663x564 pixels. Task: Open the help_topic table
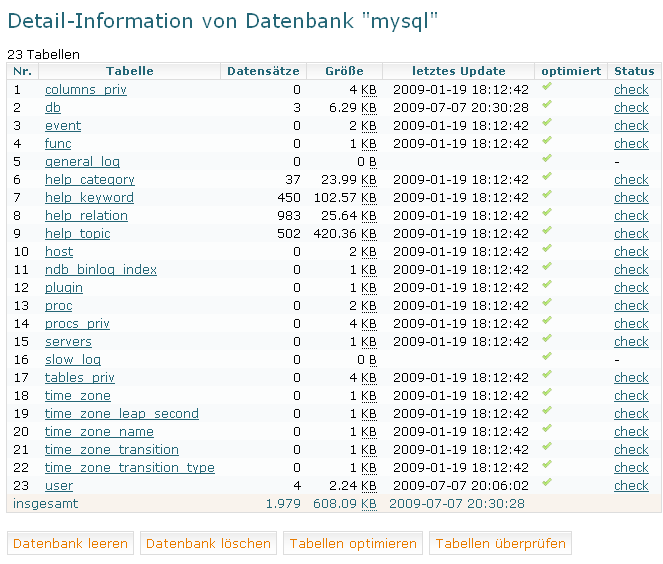click(77, 233)
